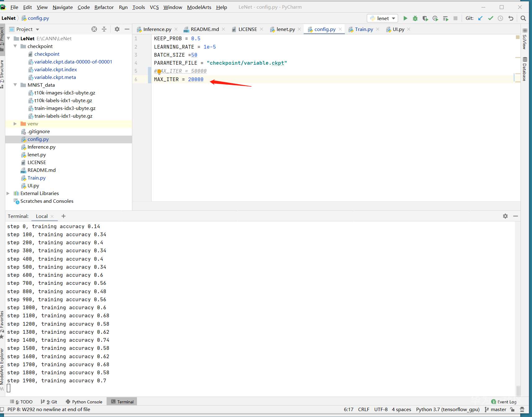Select variable.ckpt.index file

tap(55, 70)
